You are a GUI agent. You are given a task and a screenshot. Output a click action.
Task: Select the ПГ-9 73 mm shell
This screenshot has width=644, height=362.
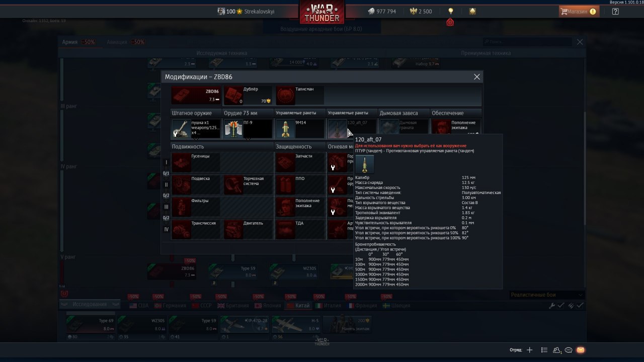click(248, 128)
